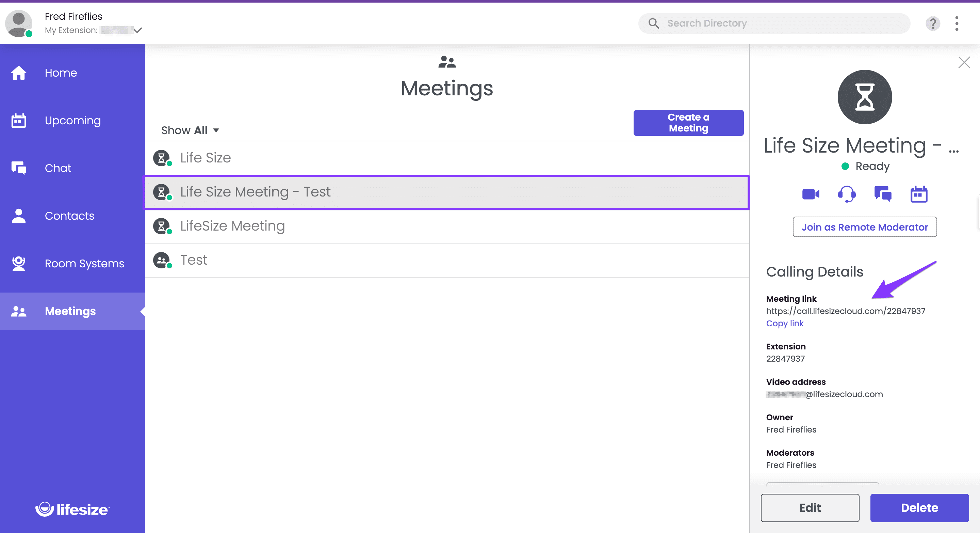Click the lifesize logo at sidebar bottom

tap(72, 509)
